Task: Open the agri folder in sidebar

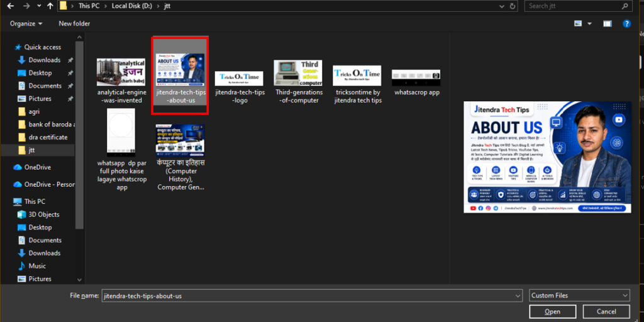Action: point(34,111)
